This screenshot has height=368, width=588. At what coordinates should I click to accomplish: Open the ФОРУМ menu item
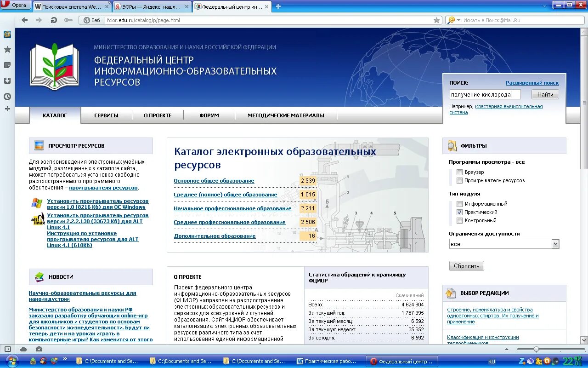point(209,115)
